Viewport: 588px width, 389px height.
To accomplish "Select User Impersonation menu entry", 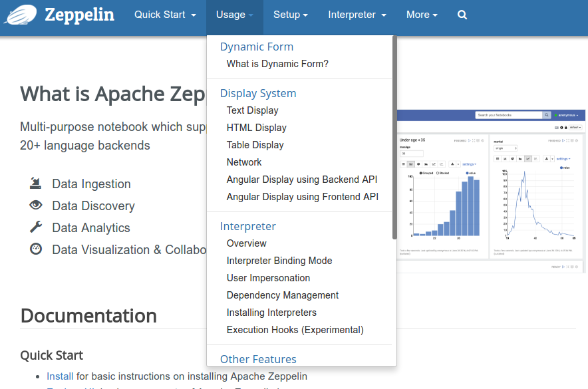I will [268, 278].
